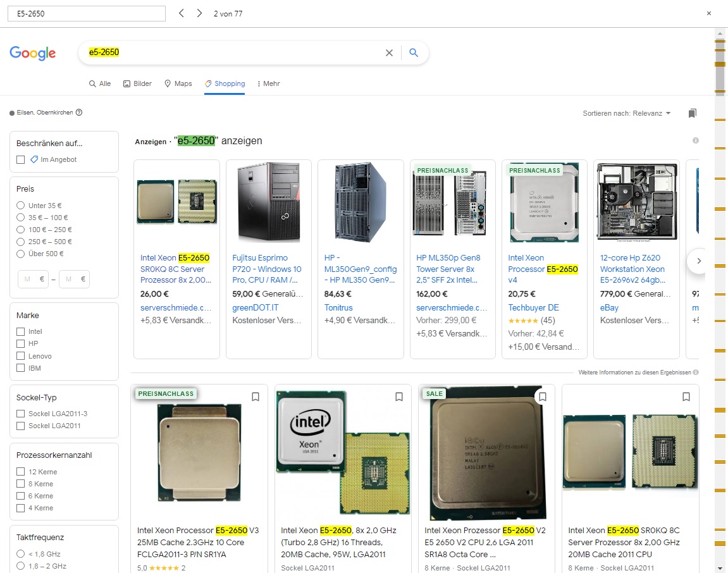
Task: Select price range 35 € – 100 €
Action: [20, 218]
